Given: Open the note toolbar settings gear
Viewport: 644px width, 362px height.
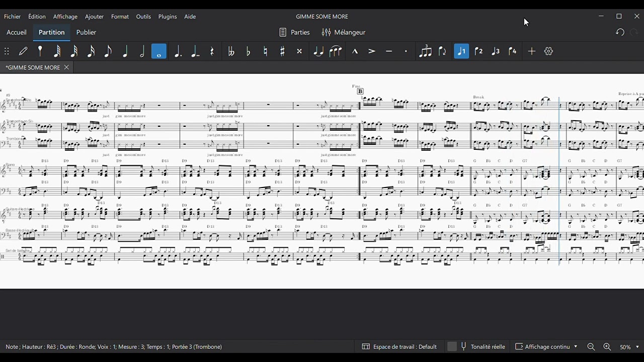Looking at the screenshot, I should (549, 51).
